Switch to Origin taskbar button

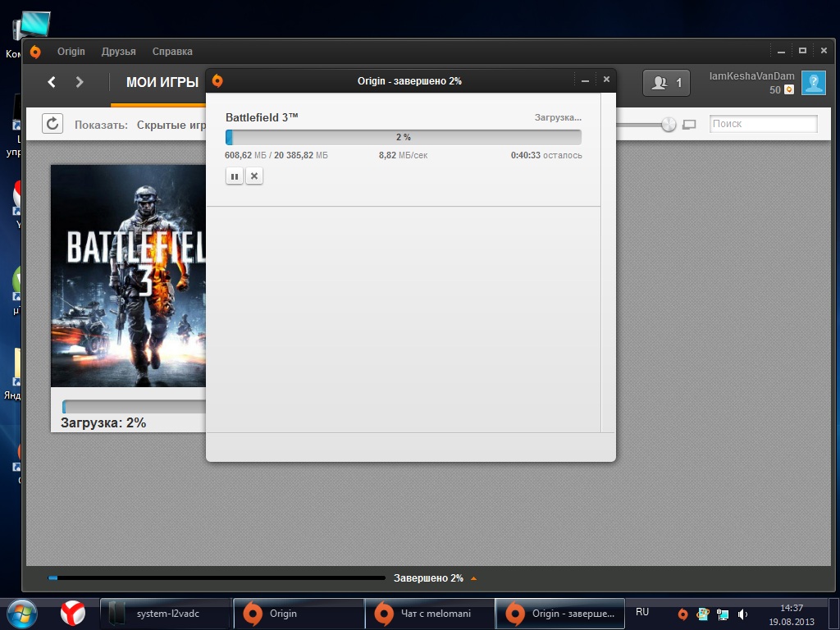pyautogui.click(x=299, y=614)
